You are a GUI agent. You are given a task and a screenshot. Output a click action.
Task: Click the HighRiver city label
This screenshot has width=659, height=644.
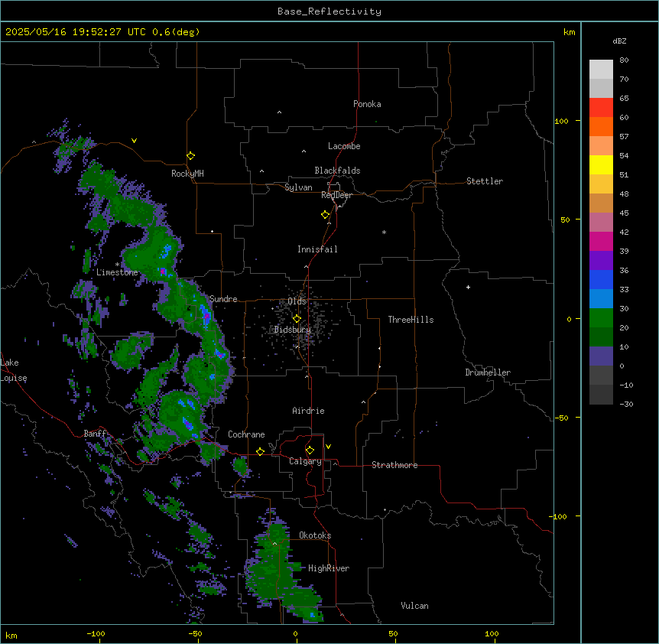329,568
